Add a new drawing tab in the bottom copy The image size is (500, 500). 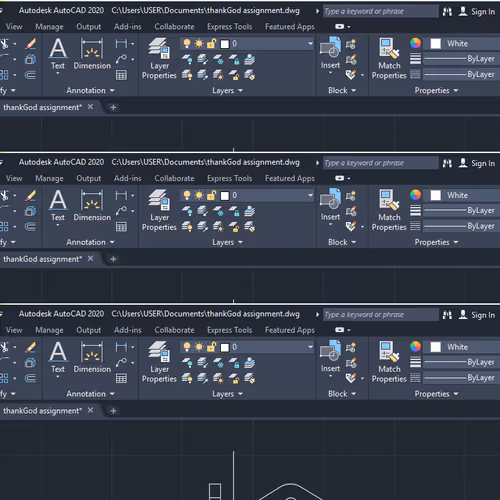pos(113,411)
